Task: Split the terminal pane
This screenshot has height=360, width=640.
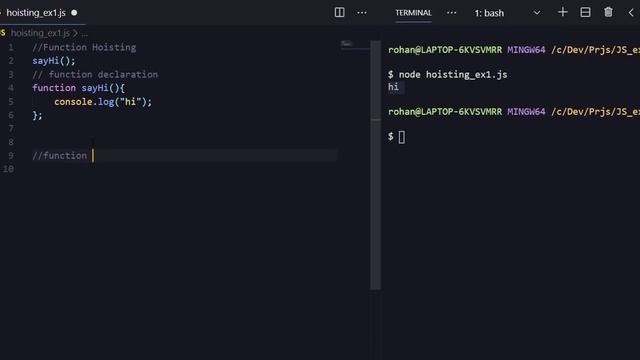Action: pos(585,12)
